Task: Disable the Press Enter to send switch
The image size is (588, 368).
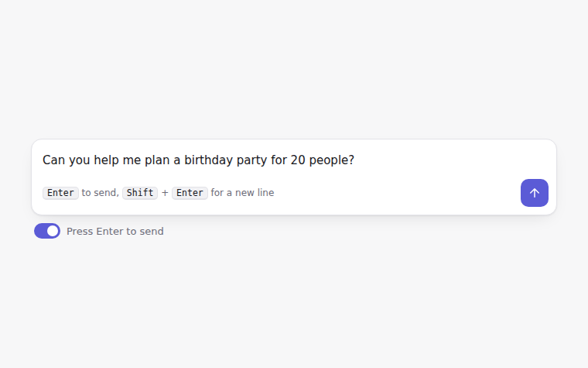Action: [47, 231]
